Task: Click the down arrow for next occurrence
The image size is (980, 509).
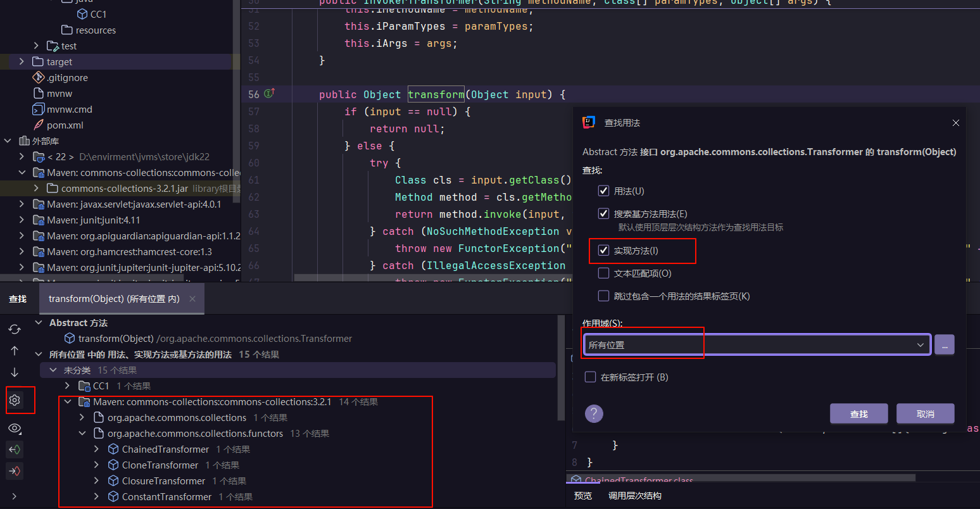Action: [15, 372]
